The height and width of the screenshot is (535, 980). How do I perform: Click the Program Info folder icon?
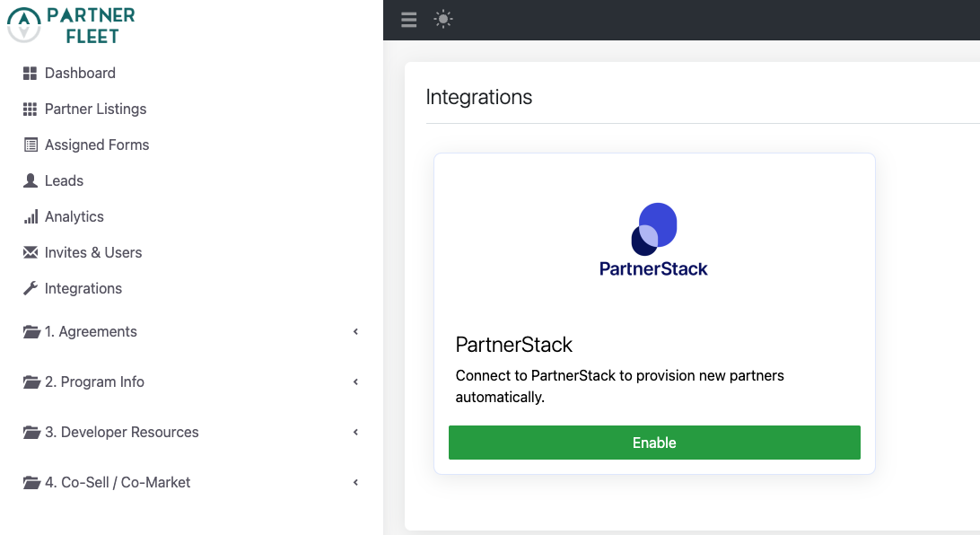click(x=31, y=382)
